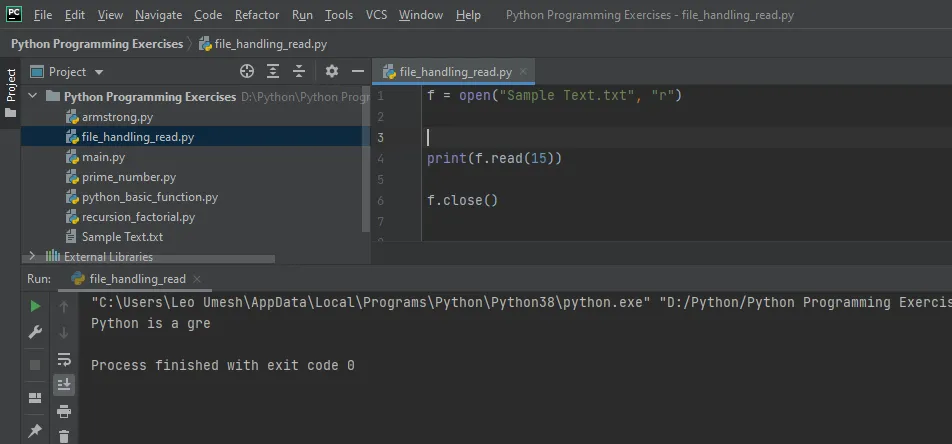
Task: Toggle Soft-Wrap in run console
Action: click(64, 359)
